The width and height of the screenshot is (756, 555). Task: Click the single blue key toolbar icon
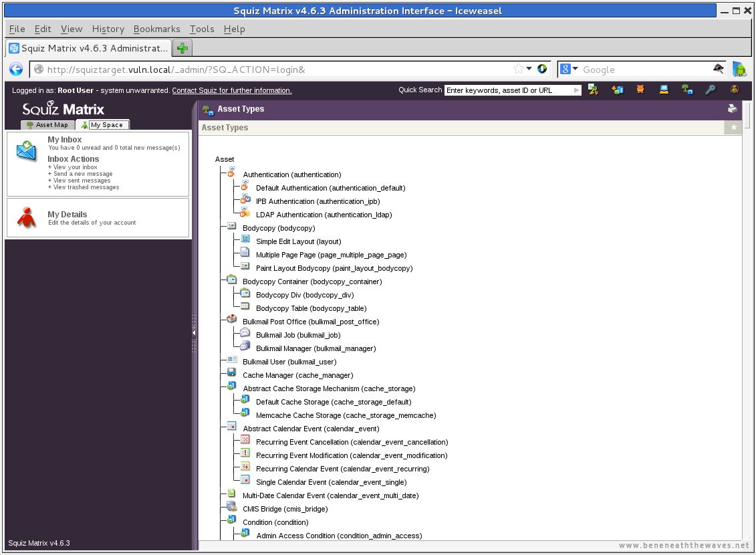tap(710, 90)
